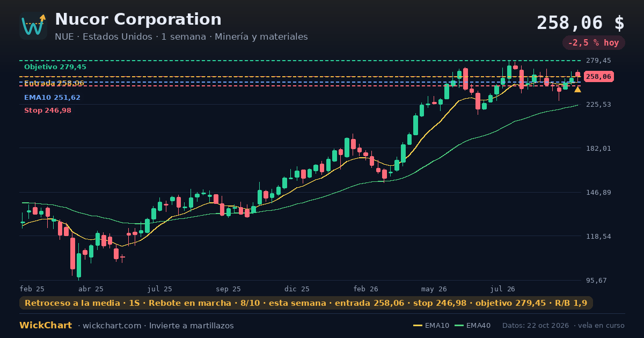
Task: Click the may 26 date label
Action: (434, 289)
